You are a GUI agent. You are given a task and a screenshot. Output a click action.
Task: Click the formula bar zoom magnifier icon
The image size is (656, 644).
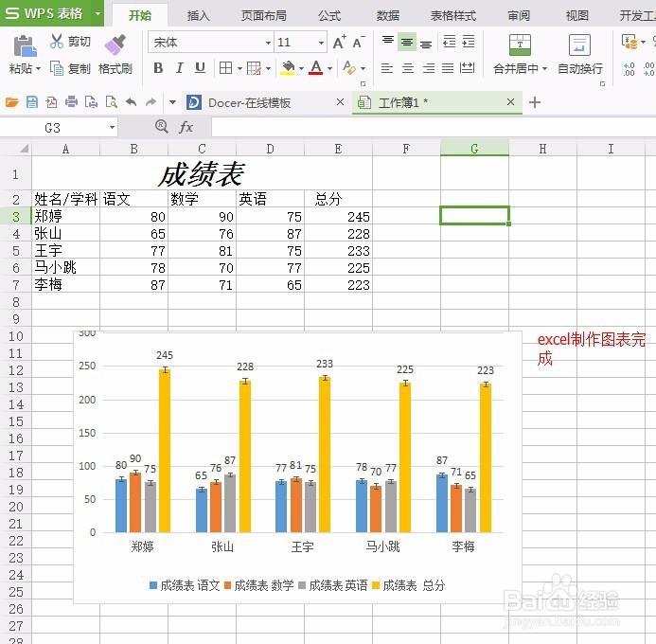click(162, 126)
